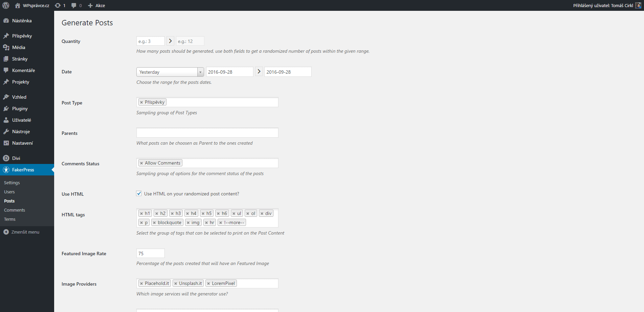The width and height of the screenshot is (644, 312).
Task: Open user avatar in top right
Action: tap(638, 5)
